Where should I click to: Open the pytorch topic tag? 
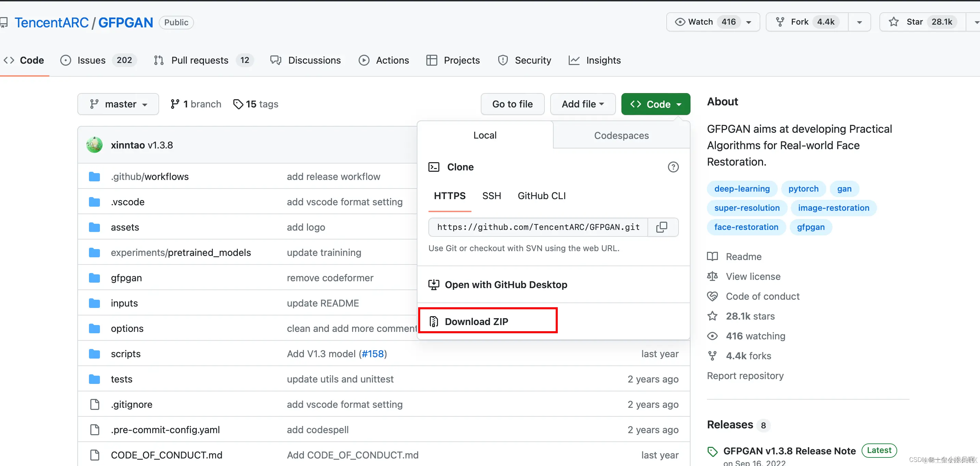[803, 189]
